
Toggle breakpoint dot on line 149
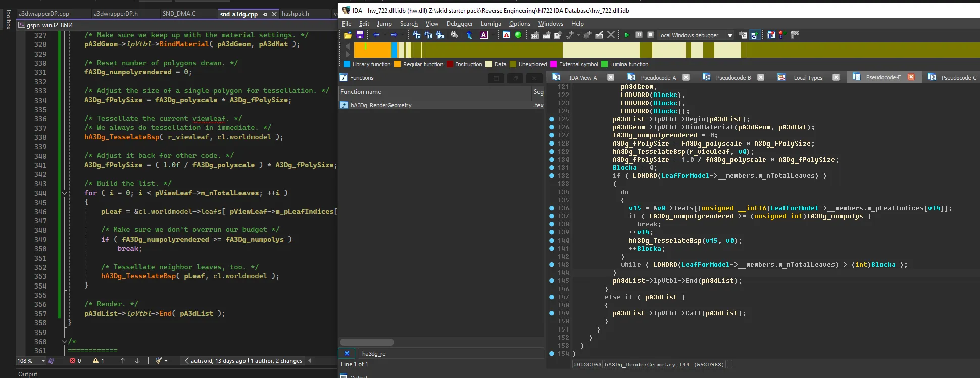552,313
